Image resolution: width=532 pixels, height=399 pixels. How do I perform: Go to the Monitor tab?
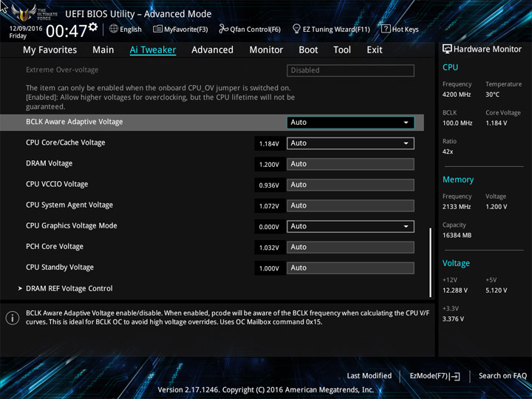pos(266,50)
